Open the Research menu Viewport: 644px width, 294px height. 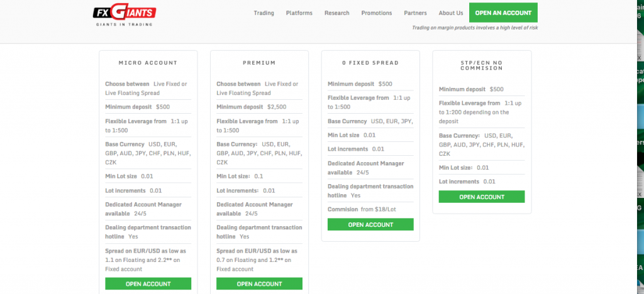(337, 13)
